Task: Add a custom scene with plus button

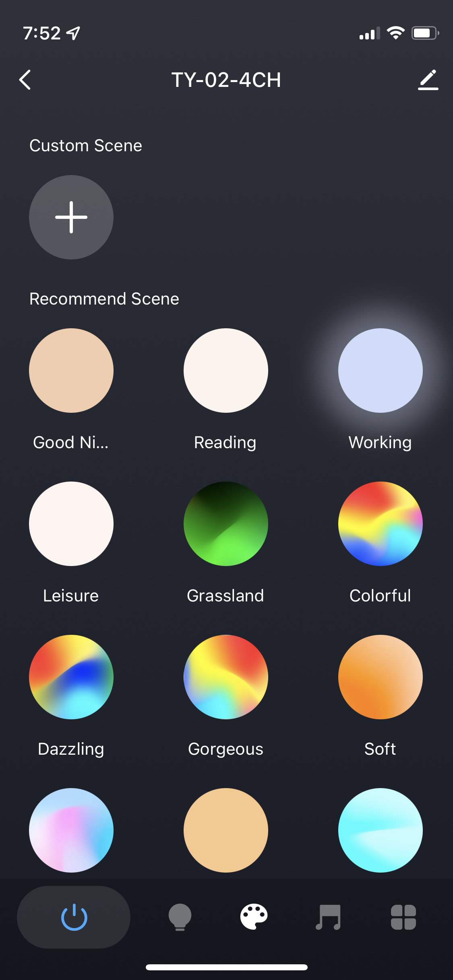Action: (71, 217)
